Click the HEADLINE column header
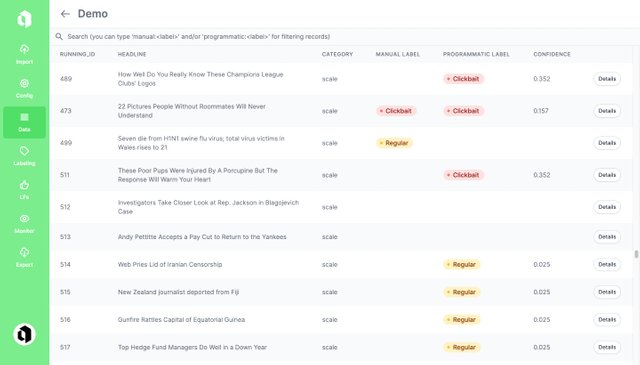This screenshot has width=640, height=365. (132, 54)
